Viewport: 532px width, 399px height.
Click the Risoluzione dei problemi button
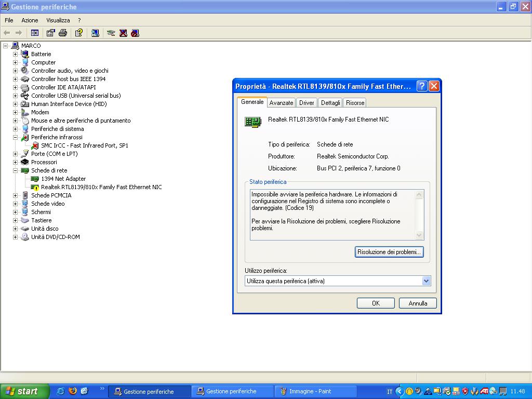tap(389, 252)
